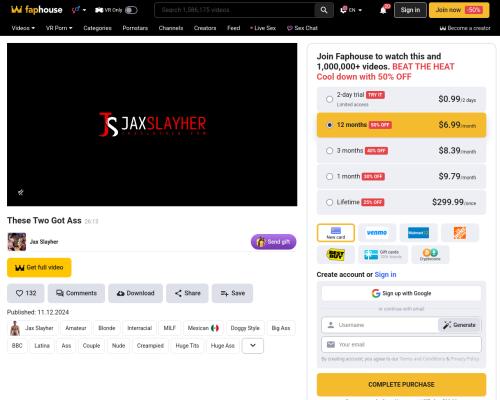Select the Doggy Style tag

[245, 328]
